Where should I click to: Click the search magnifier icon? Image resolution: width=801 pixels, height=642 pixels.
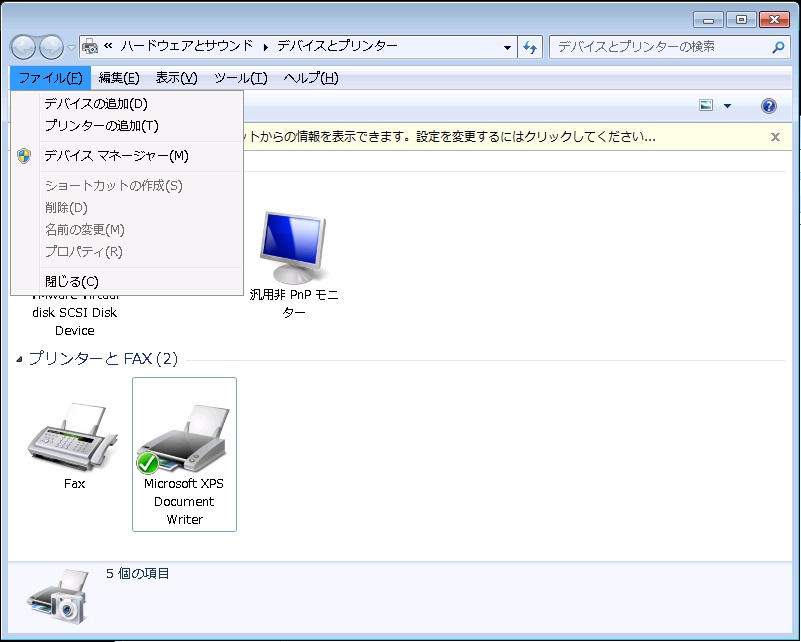click(778, 47)
